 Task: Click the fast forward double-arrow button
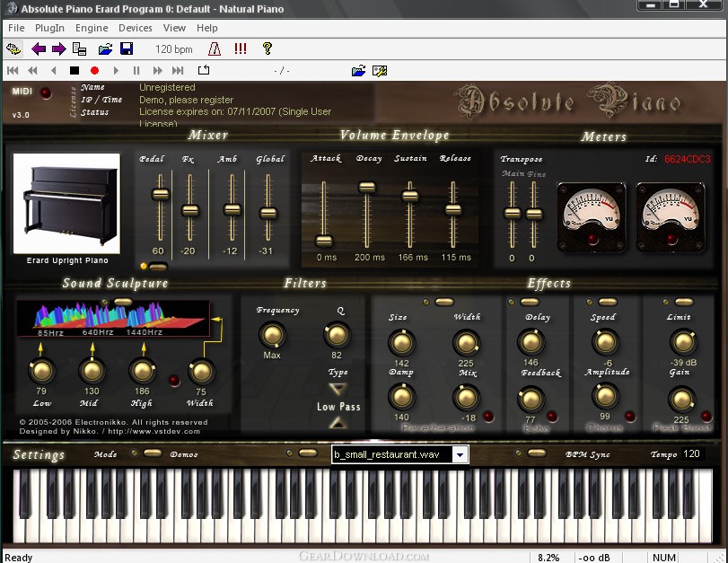158,71
